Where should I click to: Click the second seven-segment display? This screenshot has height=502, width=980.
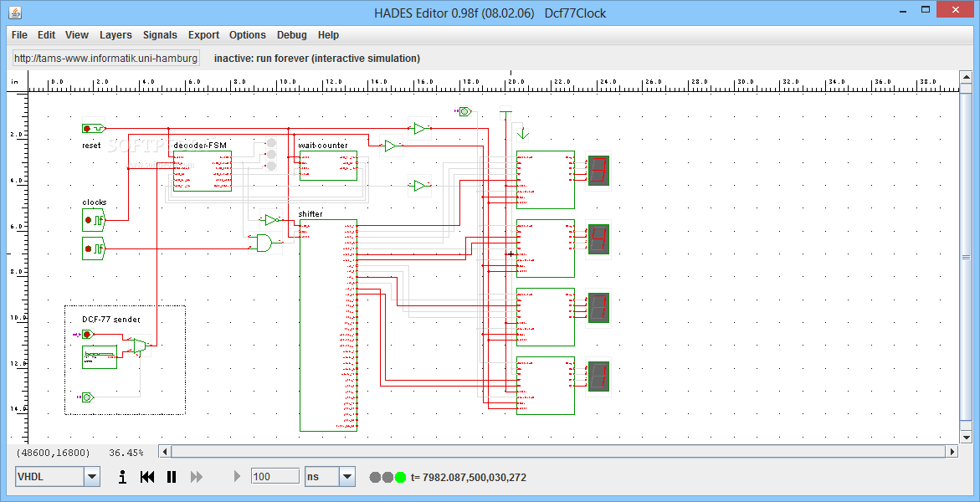tap(598, 238)
